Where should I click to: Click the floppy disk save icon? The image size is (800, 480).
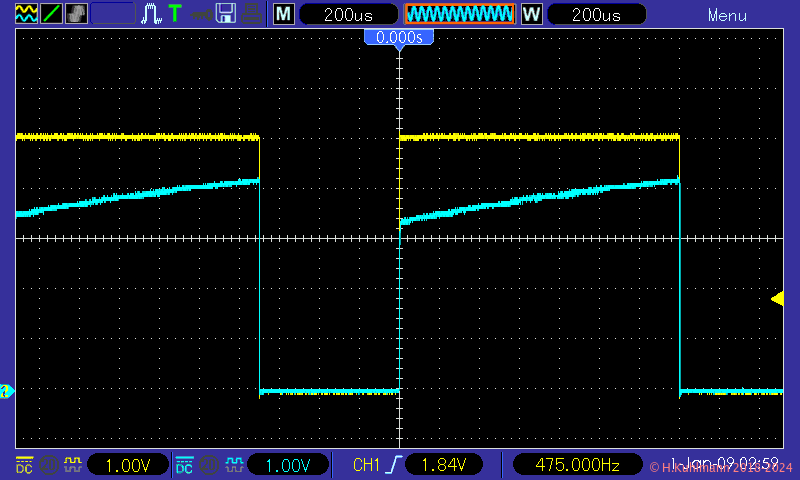pos(226,14)
